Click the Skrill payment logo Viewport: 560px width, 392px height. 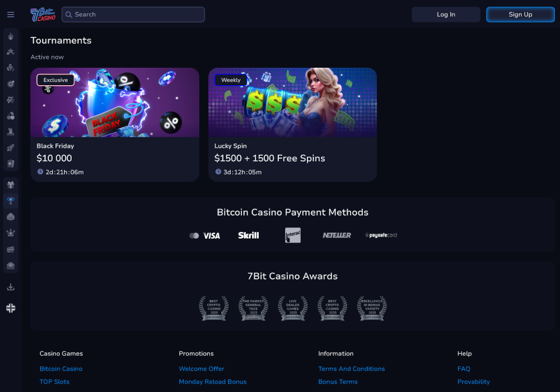[x=248, y=235]
